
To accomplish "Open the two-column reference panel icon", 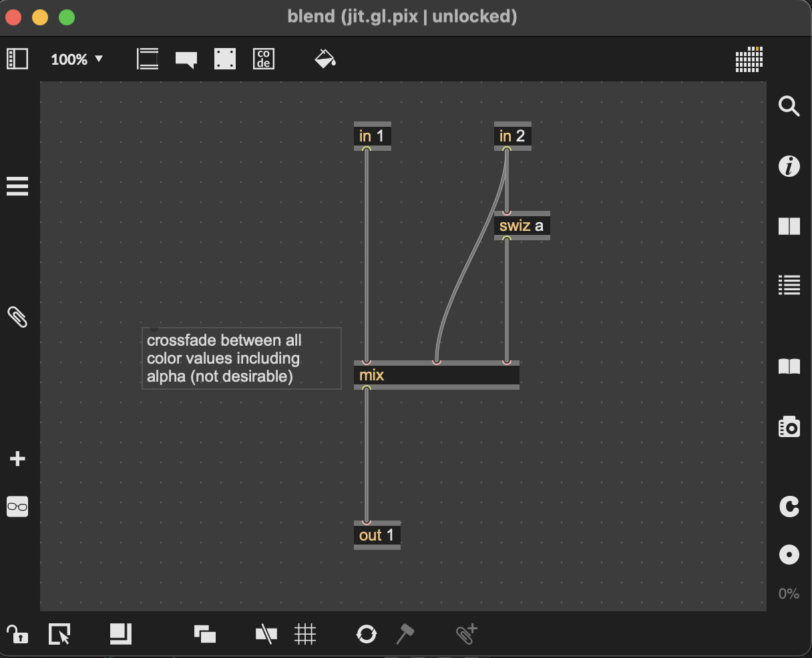I will (x=789, y=226).
